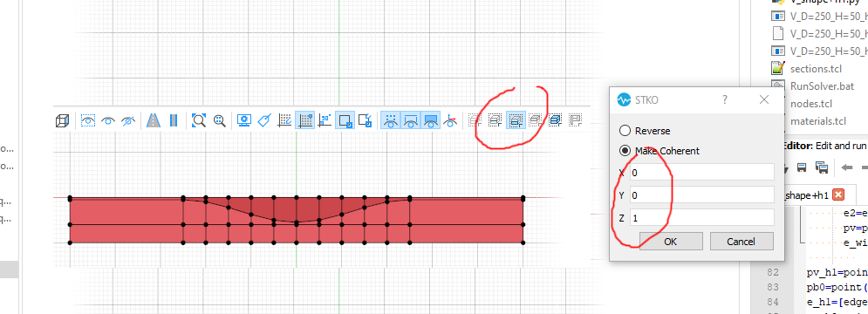The image size is (868, 314).
Task: Click the grey solid box filter icon
Action: pyautogui.click(x=535, y=119)
